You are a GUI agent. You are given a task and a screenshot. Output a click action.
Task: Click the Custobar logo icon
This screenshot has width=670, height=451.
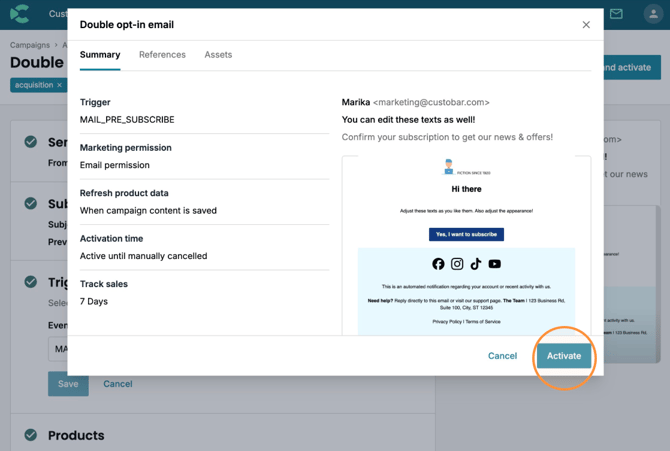[20, 14]
